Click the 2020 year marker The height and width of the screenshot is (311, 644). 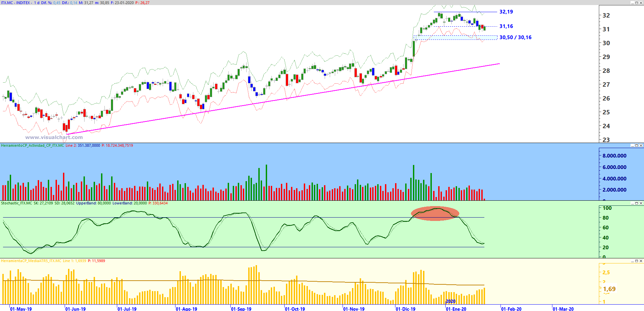[x=451, y=302]
